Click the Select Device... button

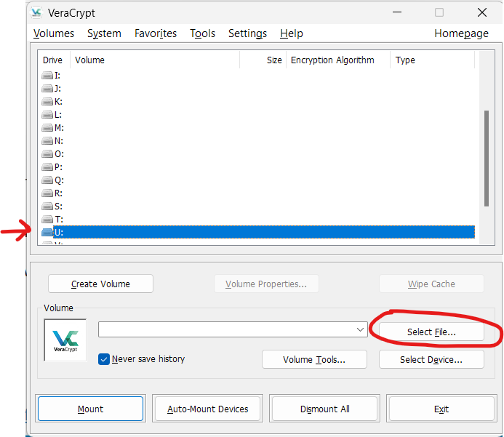point(431,359)
